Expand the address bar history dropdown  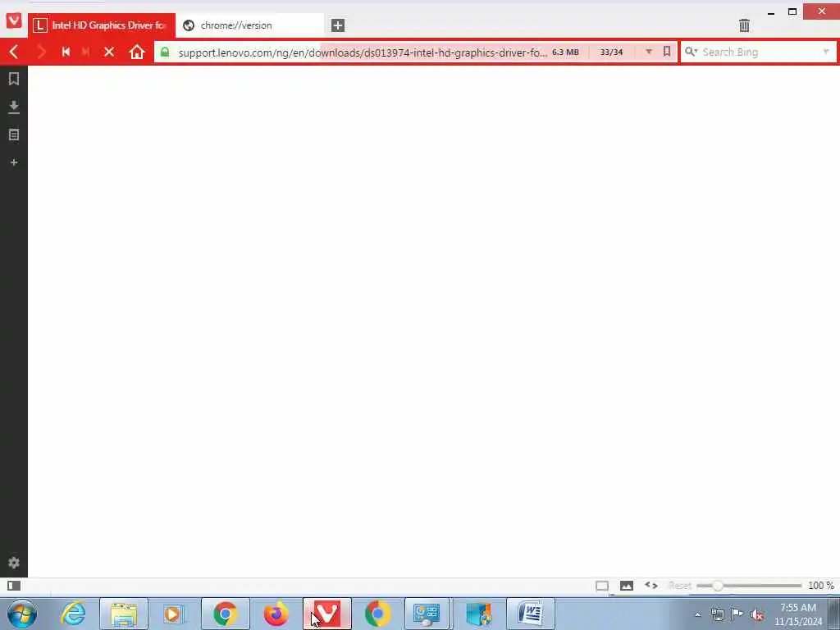pyautogui.click(x=649, y=52)
